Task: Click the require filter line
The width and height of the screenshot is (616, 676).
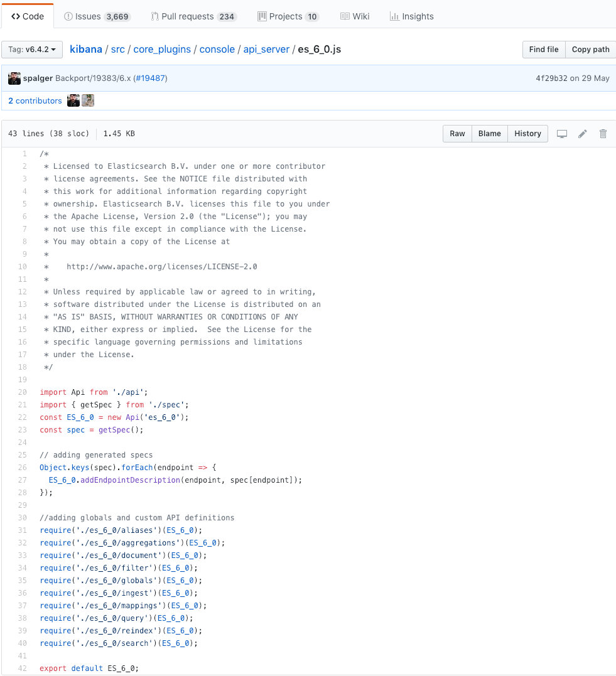Action: [x=119, y=568]
